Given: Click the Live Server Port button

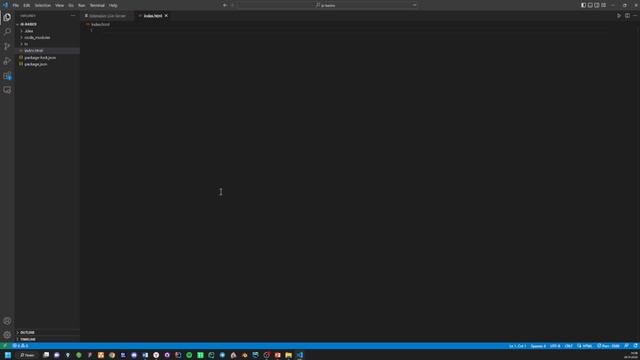Looking at the screenshot, I should point(608,346).
